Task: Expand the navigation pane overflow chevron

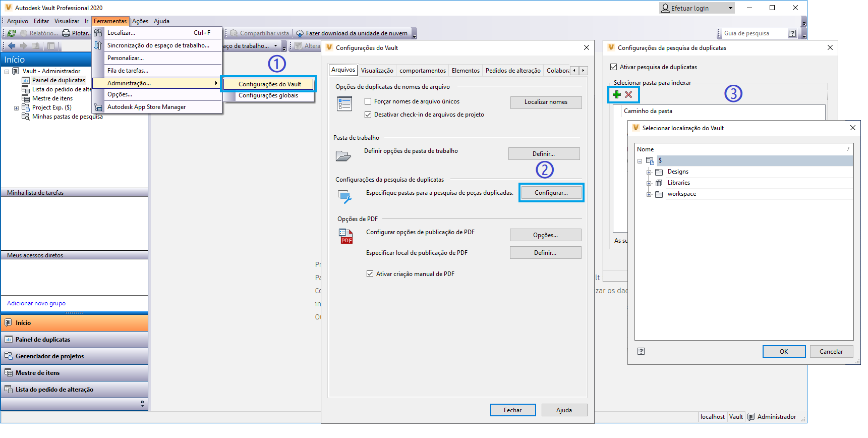Action: (142, 404)
